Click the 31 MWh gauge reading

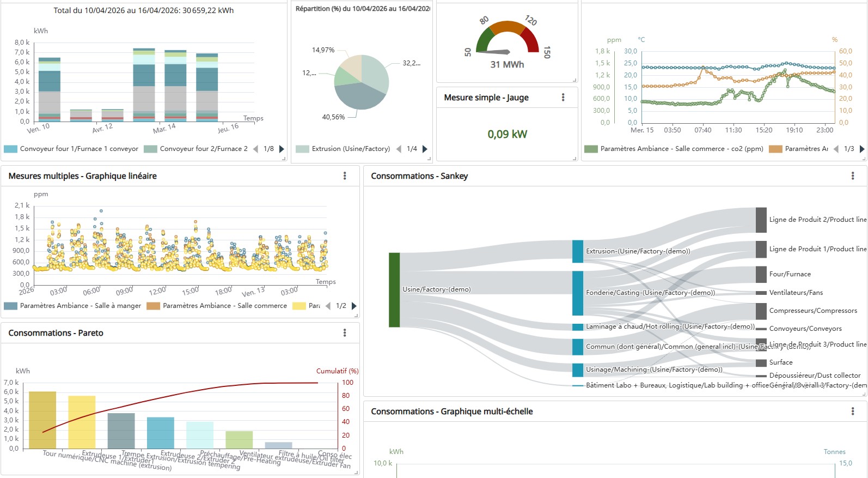tap(508, 64)
